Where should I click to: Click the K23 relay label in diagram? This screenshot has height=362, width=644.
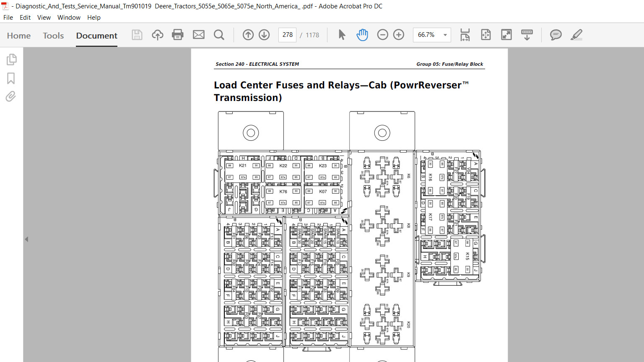point(323,165)
